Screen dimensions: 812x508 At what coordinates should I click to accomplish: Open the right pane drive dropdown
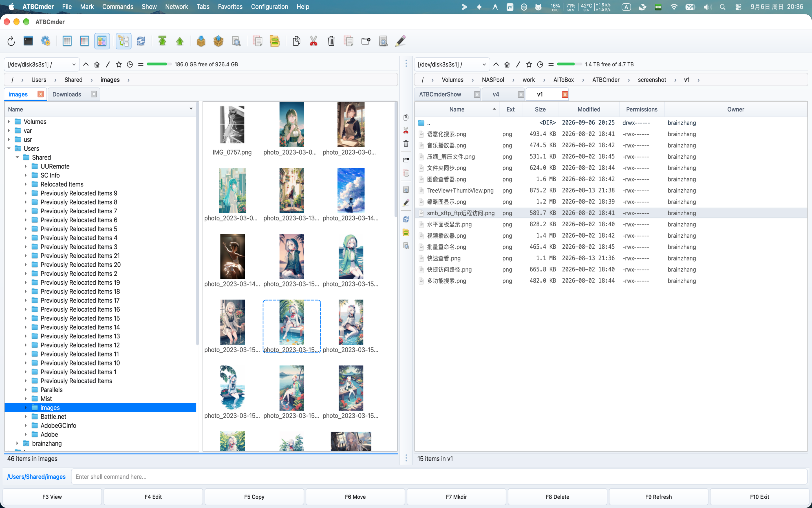(452, 65)
